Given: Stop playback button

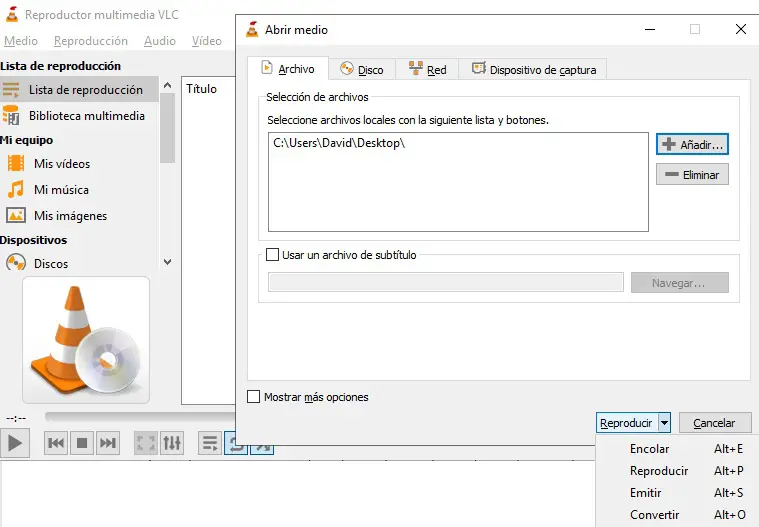Looking at the screenshot, I should [82, 443].
